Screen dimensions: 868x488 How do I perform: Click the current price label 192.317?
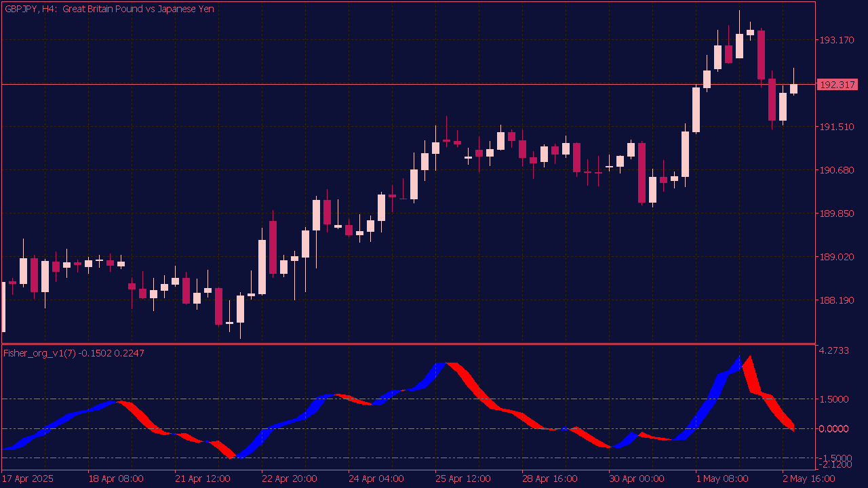[x=837, y=85]
